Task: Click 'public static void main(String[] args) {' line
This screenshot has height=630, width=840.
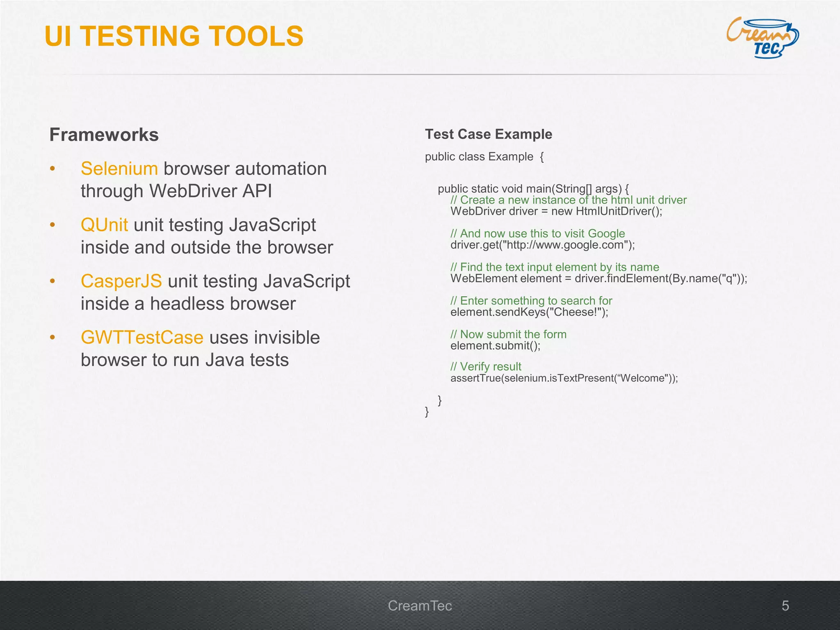Action: tap(533, 189)
